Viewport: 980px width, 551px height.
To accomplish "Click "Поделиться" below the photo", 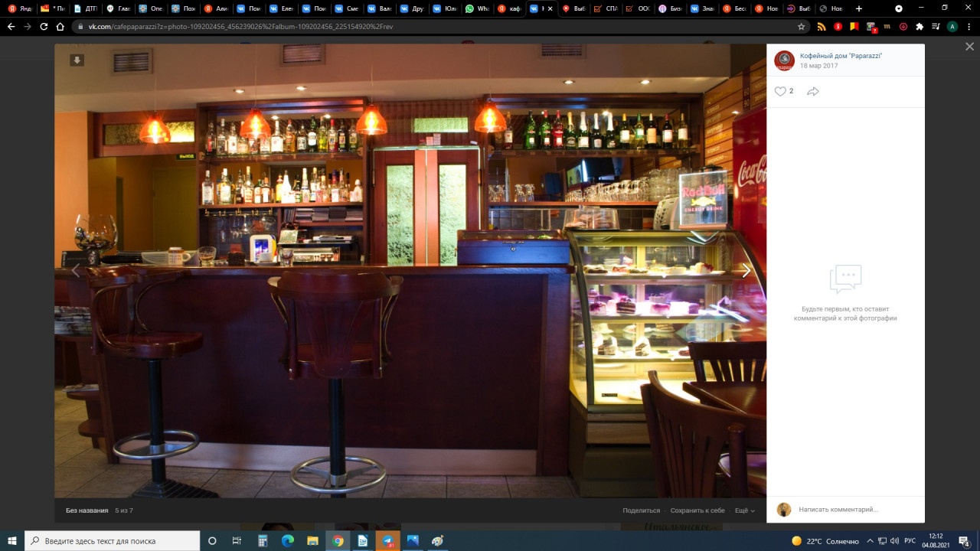I will tap(641, 510).
